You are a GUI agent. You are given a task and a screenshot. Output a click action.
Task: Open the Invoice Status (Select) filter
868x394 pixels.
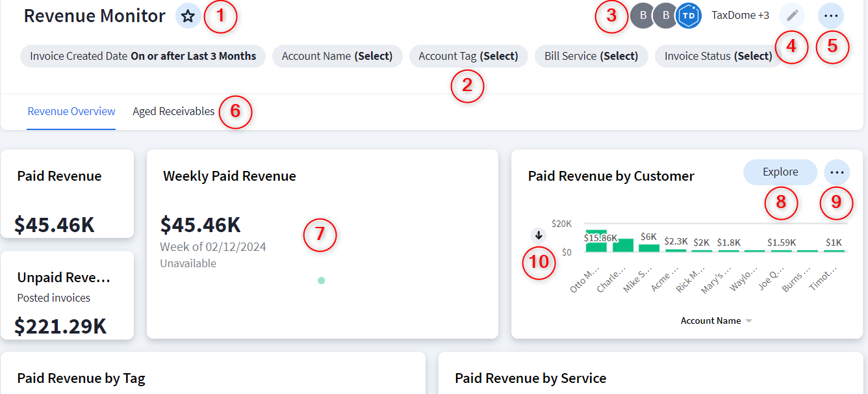(717, 56)
